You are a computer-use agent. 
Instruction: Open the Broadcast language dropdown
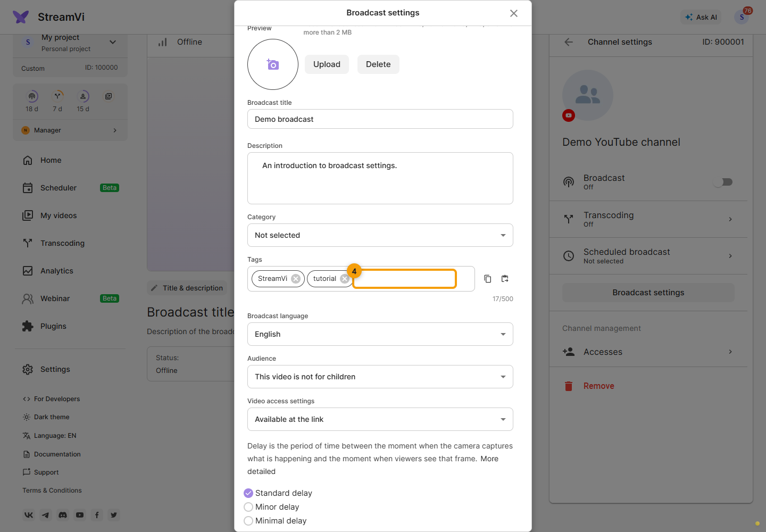380,334
